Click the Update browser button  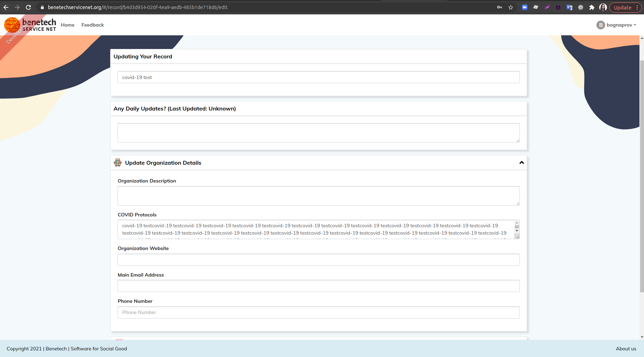tap(622, 7)
